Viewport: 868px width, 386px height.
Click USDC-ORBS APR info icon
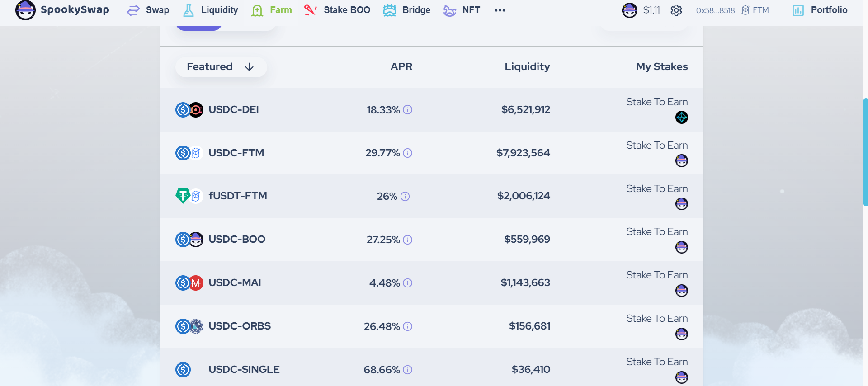coord(408,326)
